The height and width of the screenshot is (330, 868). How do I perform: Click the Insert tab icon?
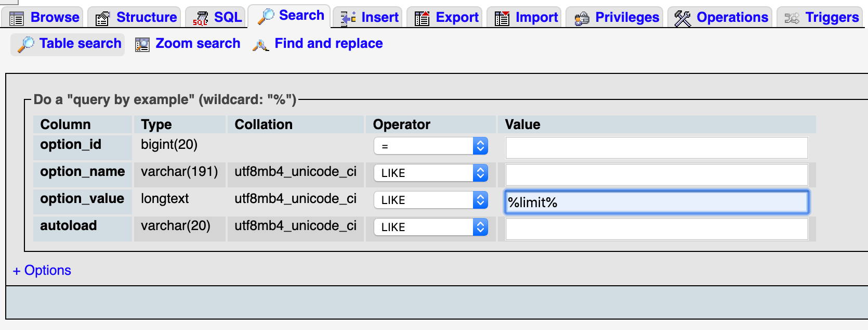[x=348, y=19]
